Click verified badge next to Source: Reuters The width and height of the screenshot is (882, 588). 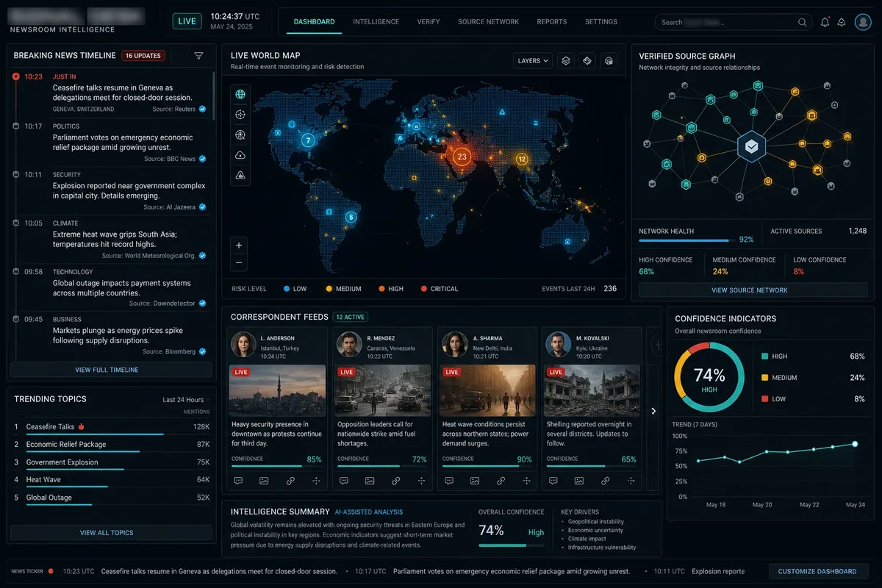click(x=202, y=109)
